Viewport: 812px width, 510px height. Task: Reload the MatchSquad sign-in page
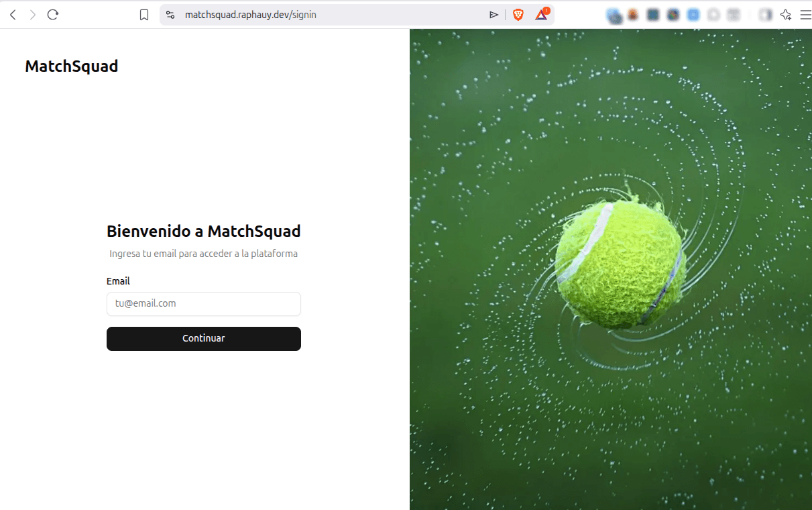[x=53, y=15]
